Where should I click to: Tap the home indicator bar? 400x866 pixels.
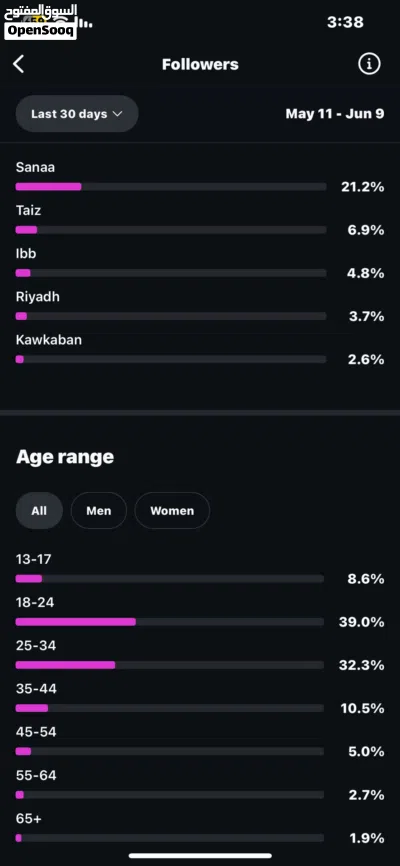(200, 856)
